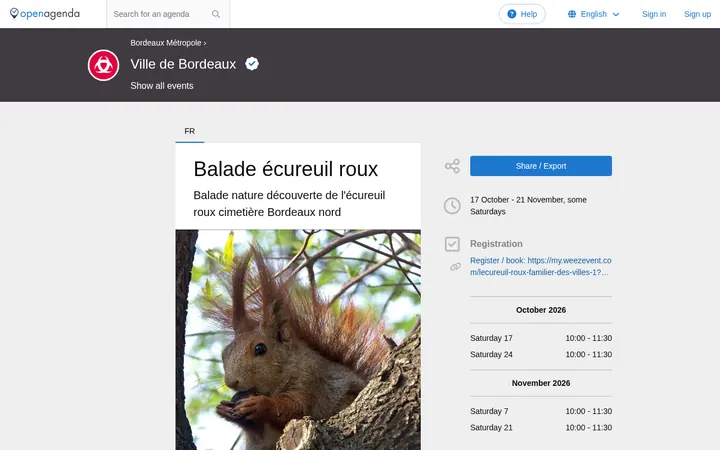
Task: Open the Bordeaux Métropole breadcrumb
Action: point(166,43)
